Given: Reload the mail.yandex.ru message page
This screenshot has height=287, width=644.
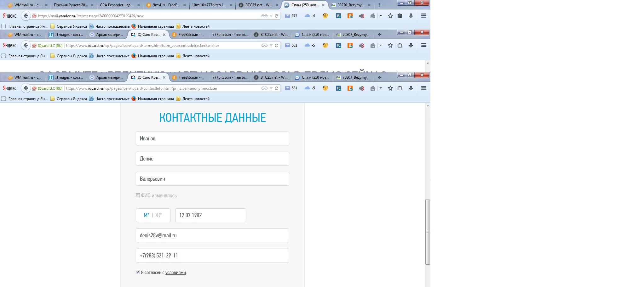Looking at the screenshot, I should click(x=276, y=16).
